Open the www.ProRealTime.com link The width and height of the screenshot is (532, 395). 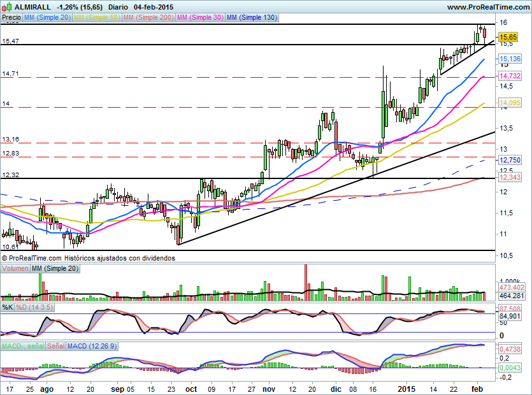(x=487, y=7)
